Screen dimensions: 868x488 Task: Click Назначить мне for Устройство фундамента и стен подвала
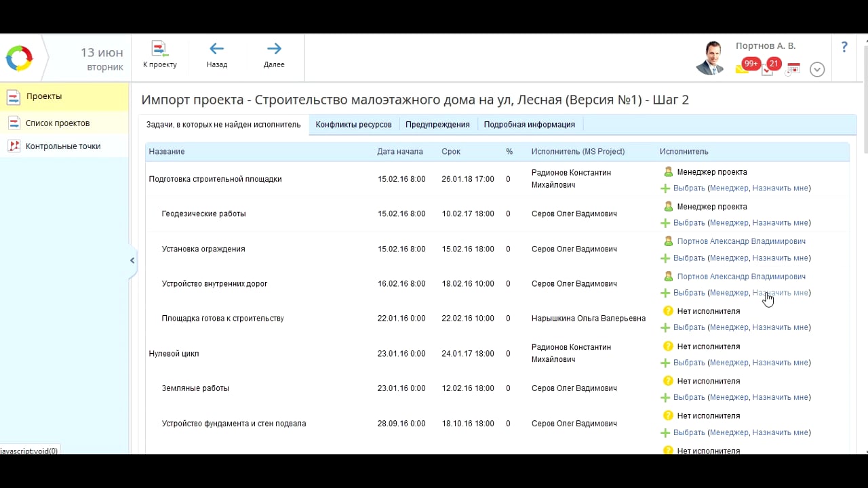(x=780, y=432)
